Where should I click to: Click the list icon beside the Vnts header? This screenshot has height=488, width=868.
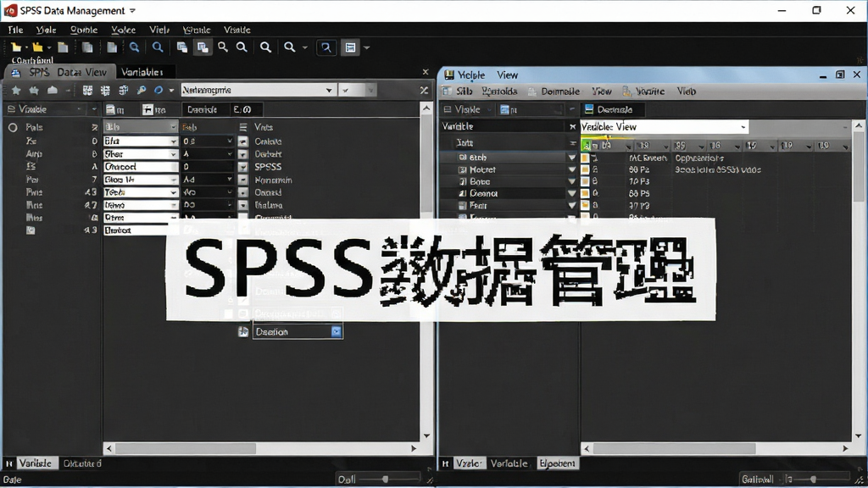[x=243, y=127]
